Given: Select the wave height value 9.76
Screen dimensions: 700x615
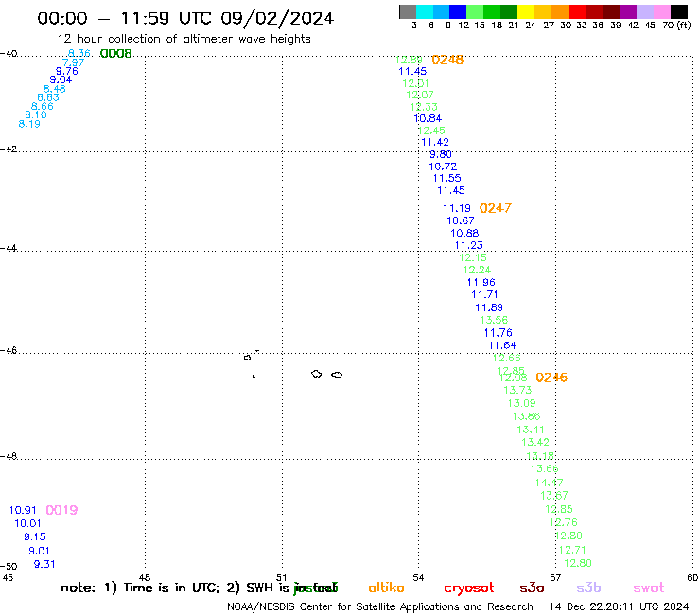Looking at the screenshot, I should pyautogui.click(x=67, y=71).
